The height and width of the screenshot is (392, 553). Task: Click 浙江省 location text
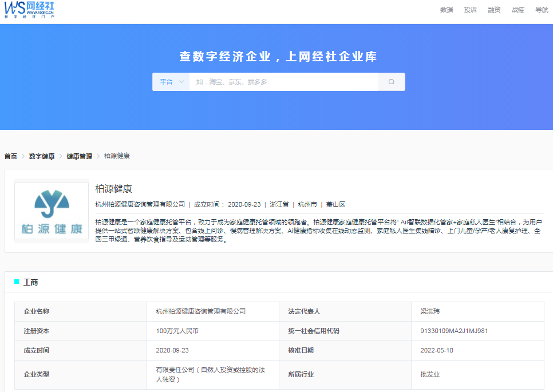(x=279, y=204)
